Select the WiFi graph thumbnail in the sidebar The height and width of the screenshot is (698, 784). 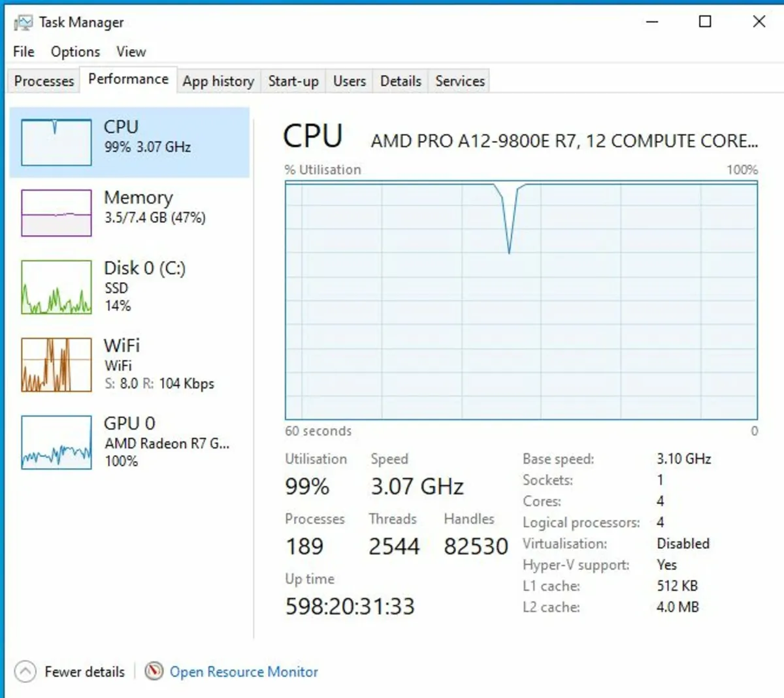[x=56, y=364]
